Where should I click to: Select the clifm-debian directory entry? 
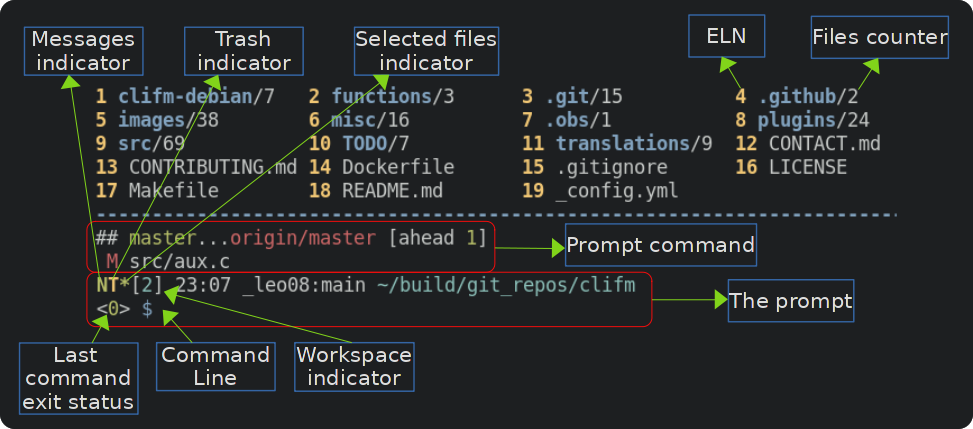pyautogui.click(x=185, y=97)
